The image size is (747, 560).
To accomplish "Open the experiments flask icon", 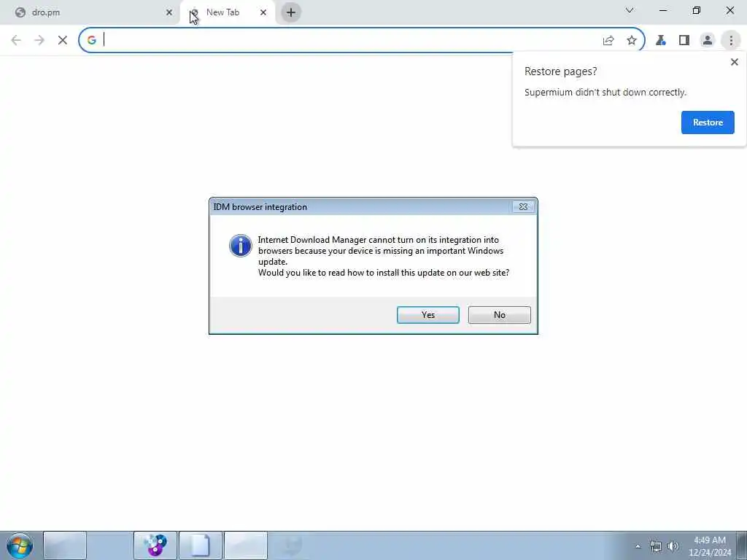I will (661, 41).
